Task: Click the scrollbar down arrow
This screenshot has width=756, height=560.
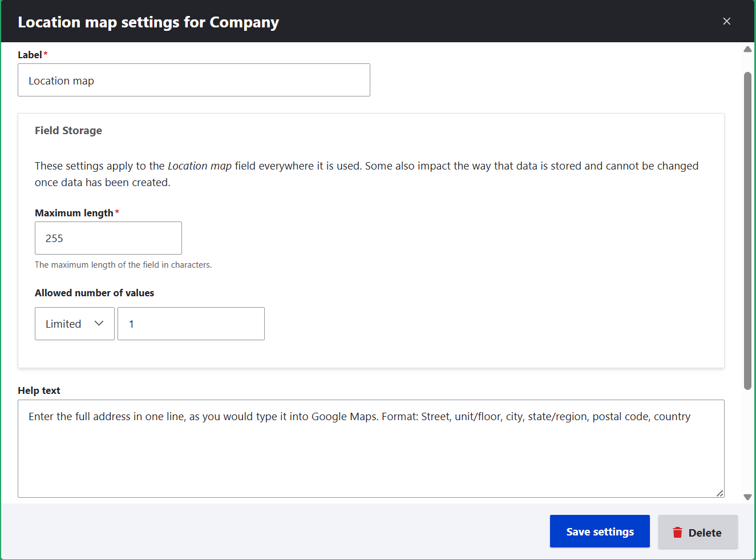Action: pos(747,497)
